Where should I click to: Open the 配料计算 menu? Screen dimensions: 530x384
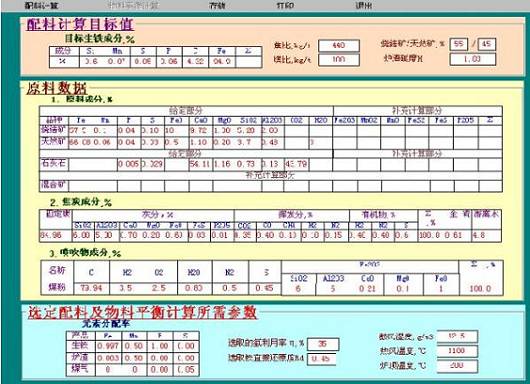(39, 6)
